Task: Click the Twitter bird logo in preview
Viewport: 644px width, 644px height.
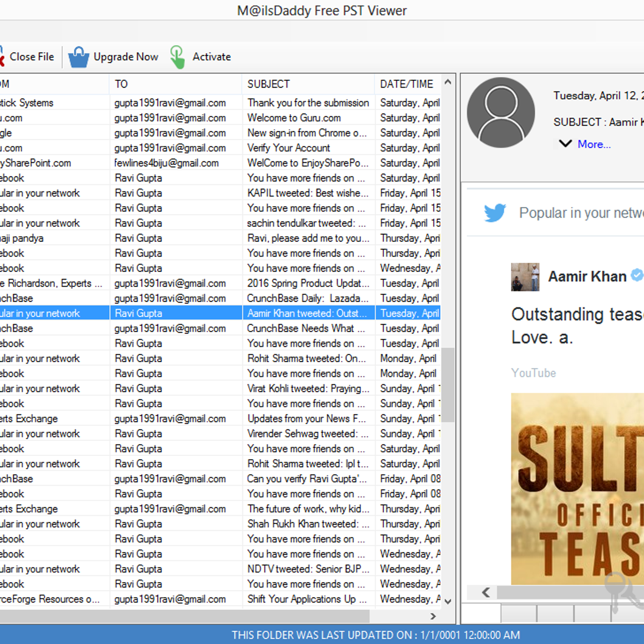Action: coord(495,213)
